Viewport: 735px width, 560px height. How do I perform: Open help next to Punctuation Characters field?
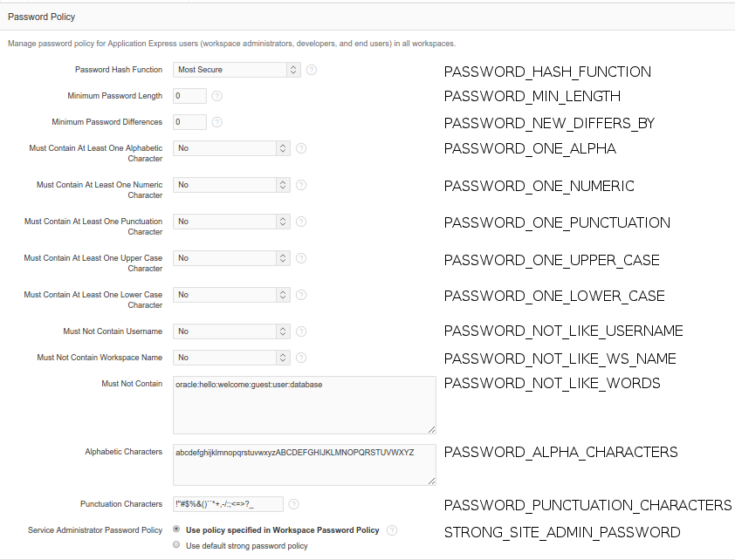pos(294,504)
